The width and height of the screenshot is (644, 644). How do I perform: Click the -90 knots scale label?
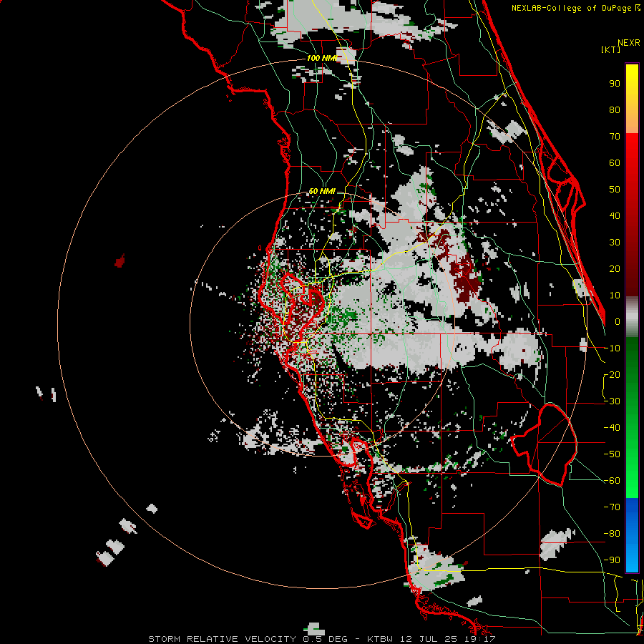tap(612, 560)
